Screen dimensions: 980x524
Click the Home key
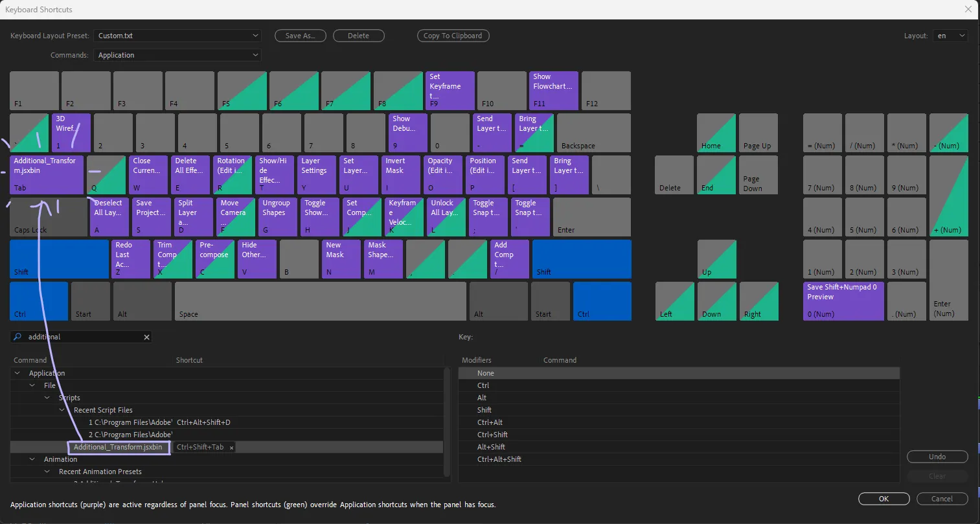716,133
